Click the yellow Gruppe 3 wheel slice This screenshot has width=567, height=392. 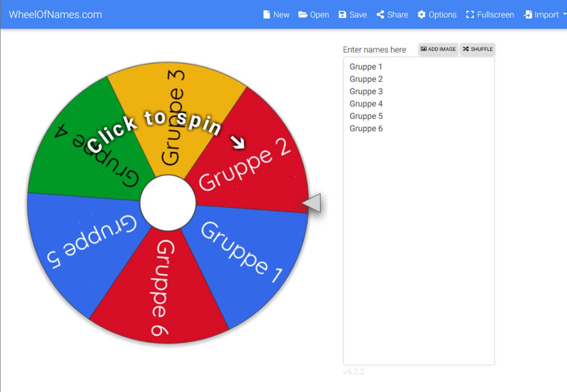click(x=175, y=118)
